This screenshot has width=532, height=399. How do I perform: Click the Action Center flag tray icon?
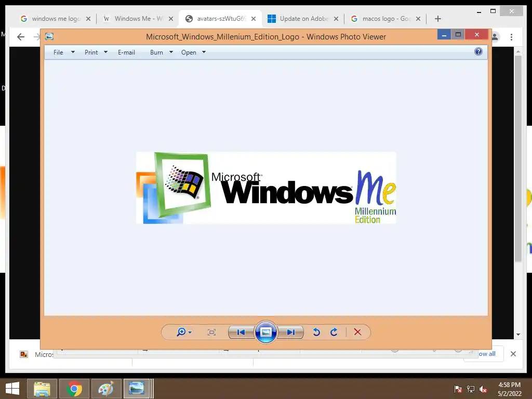[458, 389]
